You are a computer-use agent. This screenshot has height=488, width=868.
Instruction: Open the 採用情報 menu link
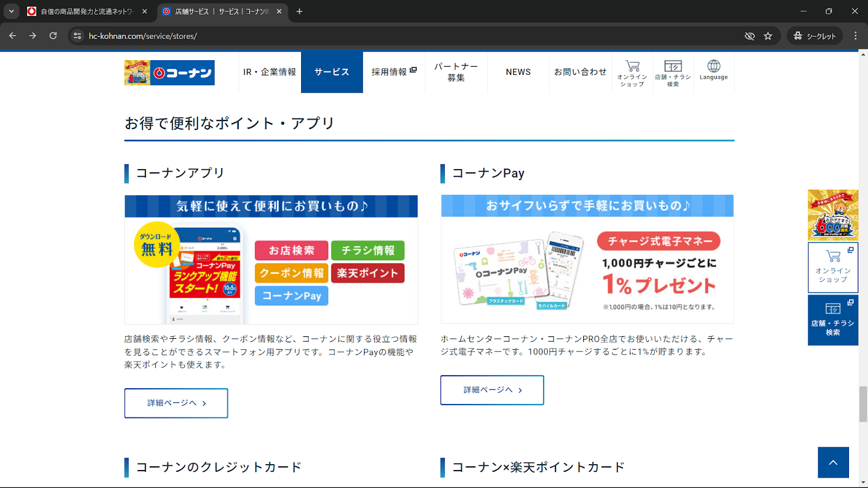pyautogui.click(x=394, y=72)
